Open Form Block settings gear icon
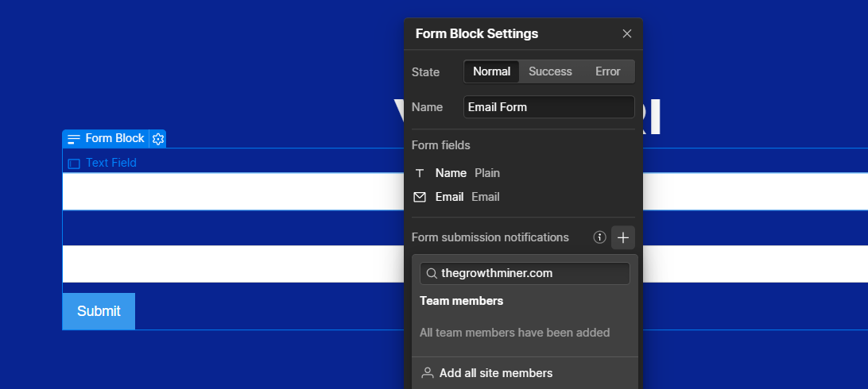Viewport: 868px width, 389px height. [x=157, y=139]
